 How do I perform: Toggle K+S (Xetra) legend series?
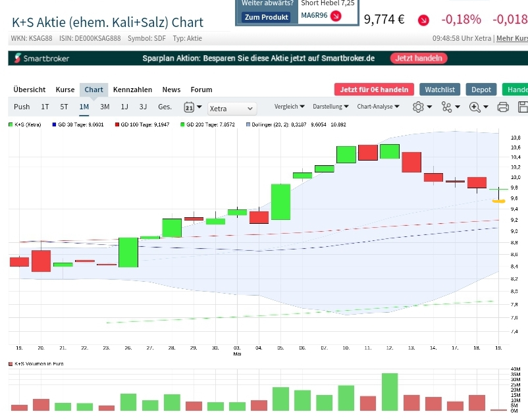tap(25, 124)
